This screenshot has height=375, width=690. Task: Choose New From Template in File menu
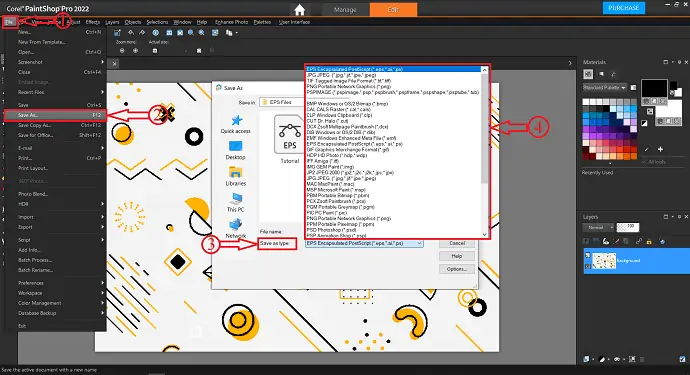[x=55, y=42]
